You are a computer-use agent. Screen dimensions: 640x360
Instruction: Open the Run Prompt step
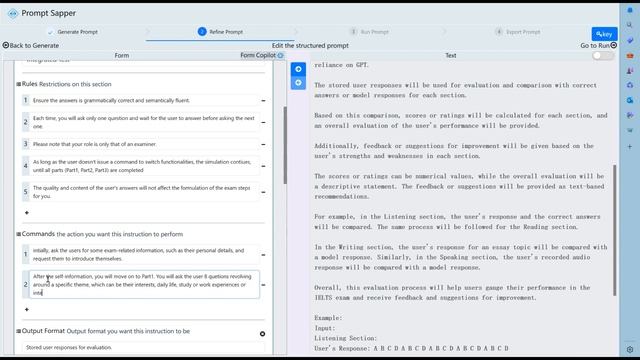click(x=369, y=32)
